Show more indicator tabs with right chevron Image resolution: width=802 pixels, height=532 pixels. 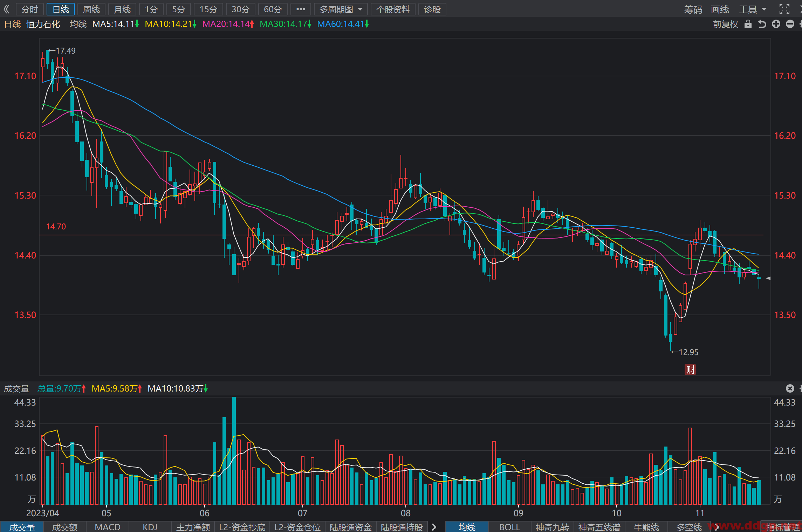(434, 527)
